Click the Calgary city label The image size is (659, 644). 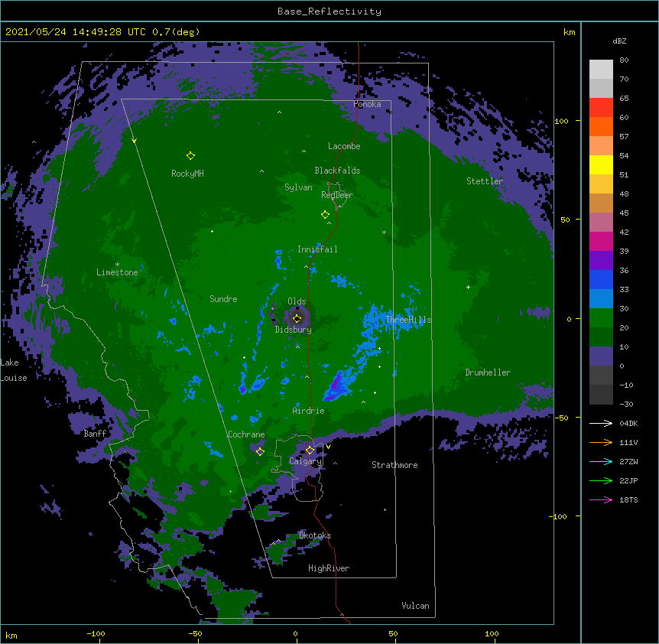pyautogui.click(x=305, y=461)
